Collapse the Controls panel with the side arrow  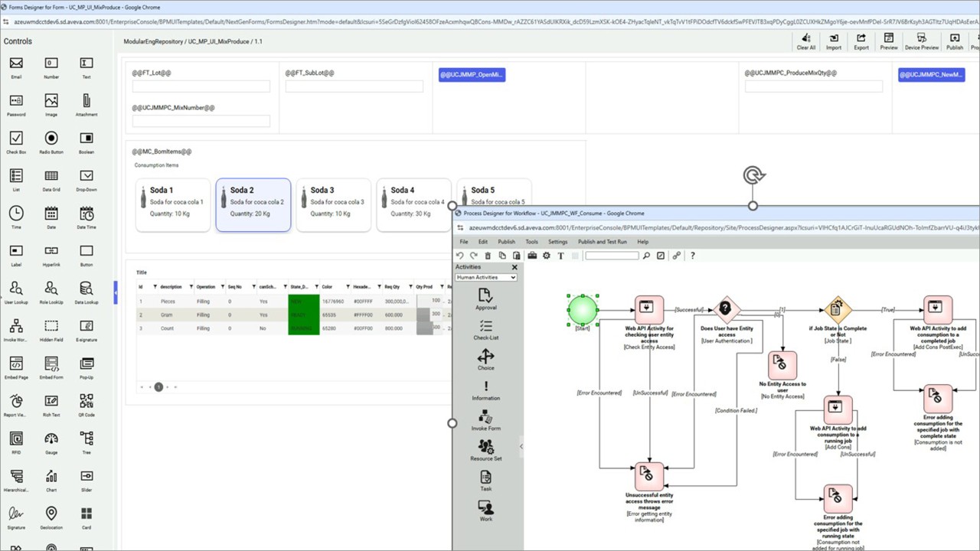(x=116, y=292)
